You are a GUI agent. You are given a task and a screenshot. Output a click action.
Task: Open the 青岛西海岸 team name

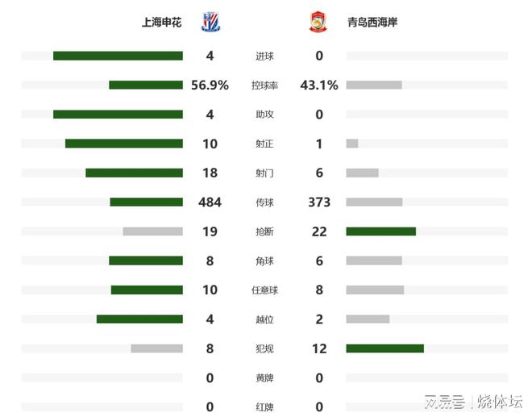click(372, 23)
